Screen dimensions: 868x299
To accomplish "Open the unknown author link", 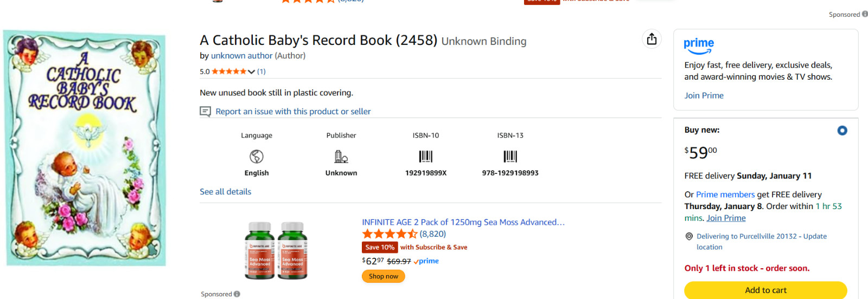I will pos(241,56).
